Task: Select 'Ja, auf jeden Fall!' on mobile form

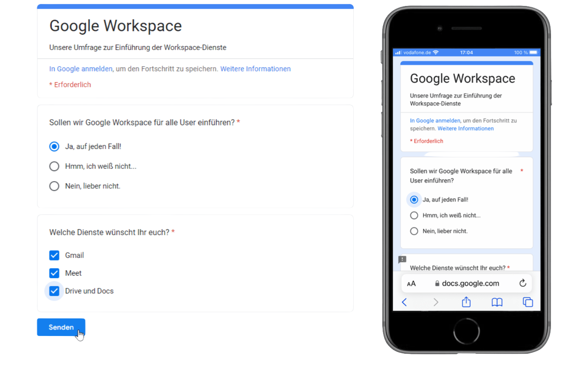Action: 414,200
